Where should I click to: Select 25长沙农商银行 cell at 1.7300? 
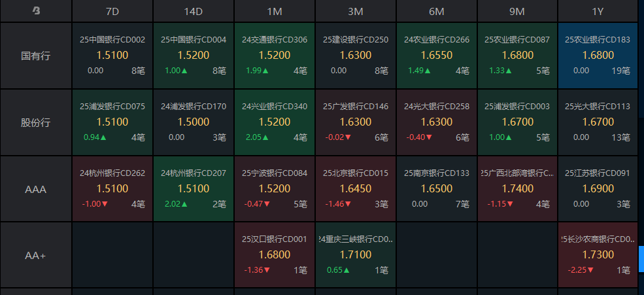pyautogui.click(x=598, y=255)
